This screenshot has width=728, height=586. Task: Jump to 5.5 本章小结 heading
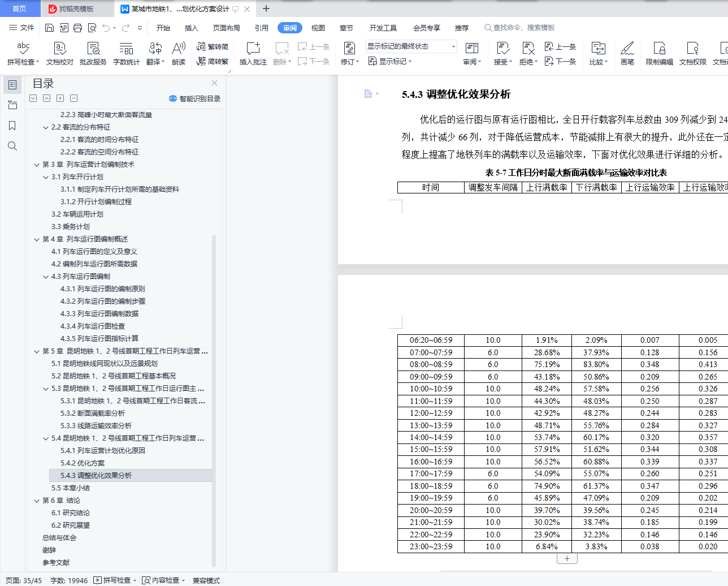click(71, 488)
